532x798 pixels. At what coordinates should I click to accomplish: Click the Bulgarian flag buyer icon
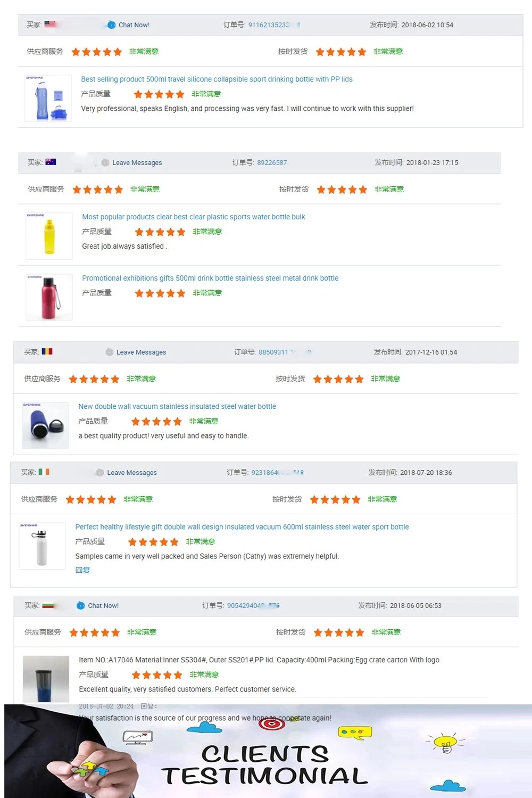48,605
